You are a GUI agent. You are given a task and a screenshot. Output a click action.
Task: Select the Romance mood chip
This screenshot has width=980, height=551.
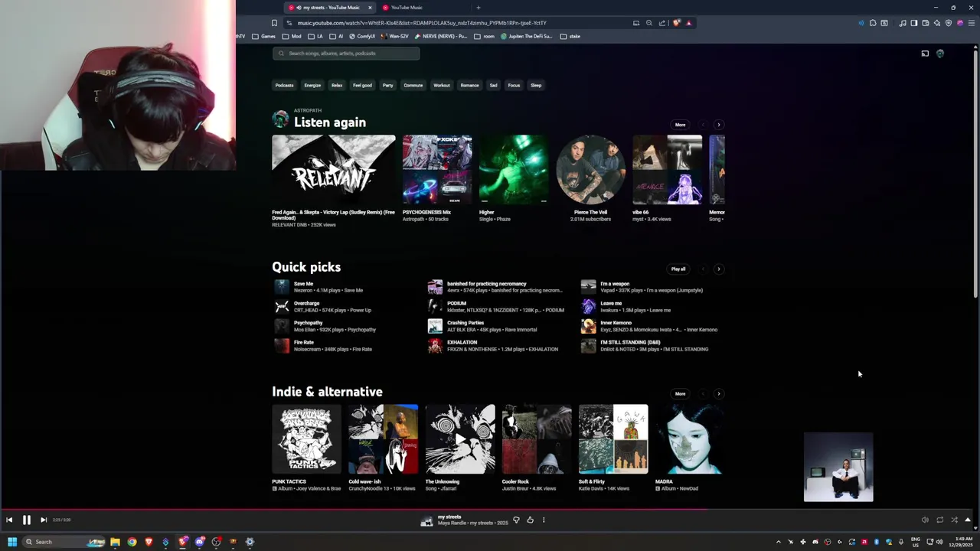tap(469, 85)
